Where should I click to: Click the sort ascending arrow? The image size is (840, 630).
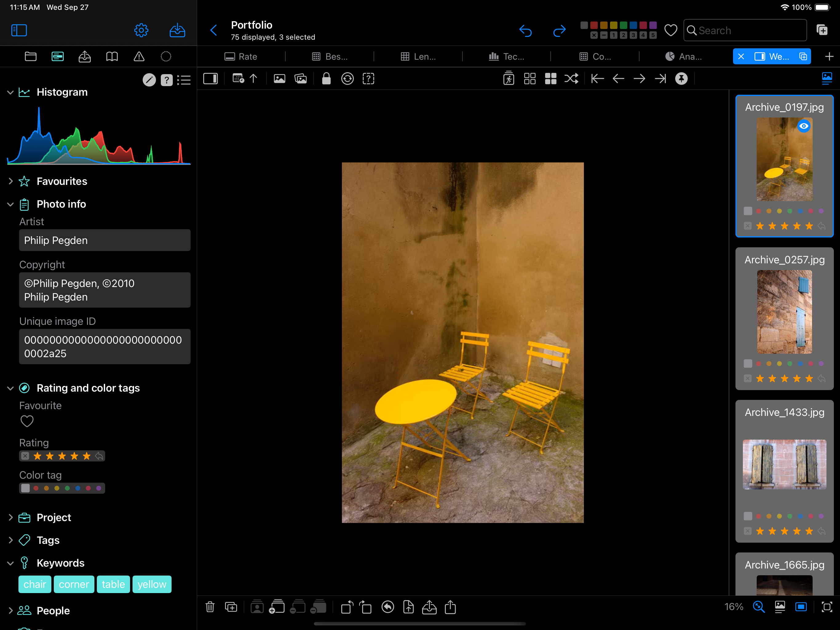(253, 79)
